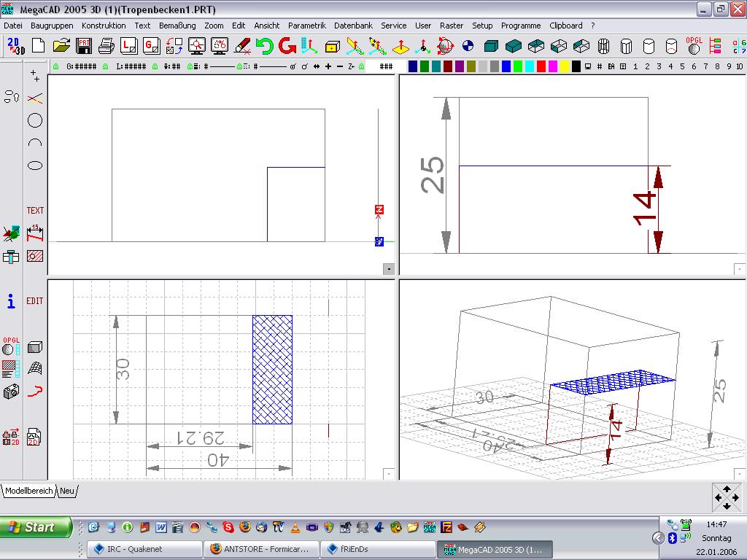This screenshot has width=747, height=560.
Task: Switch to the Neu tab
Action: [67, 491]
